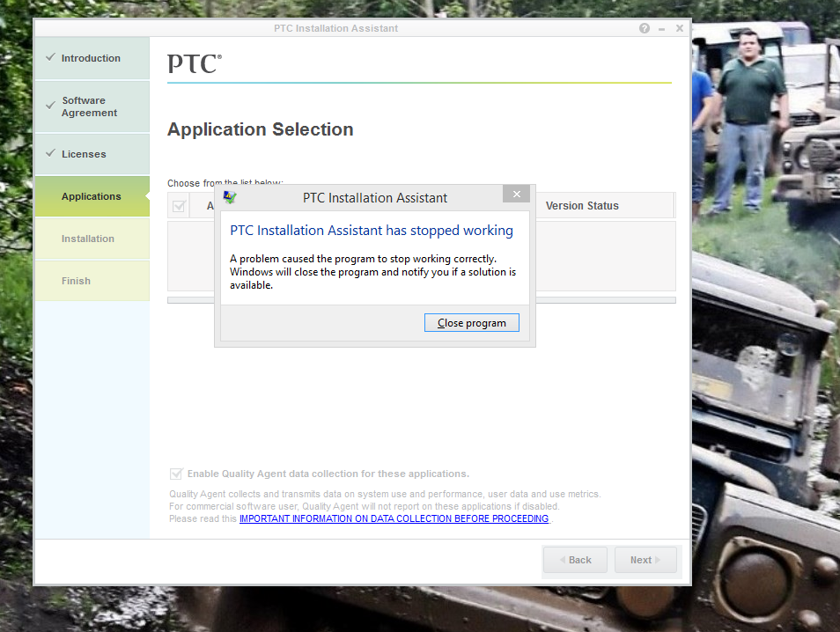Select the Finish step
Viewport: 840px width, 632px height.
tap(92, 281)
